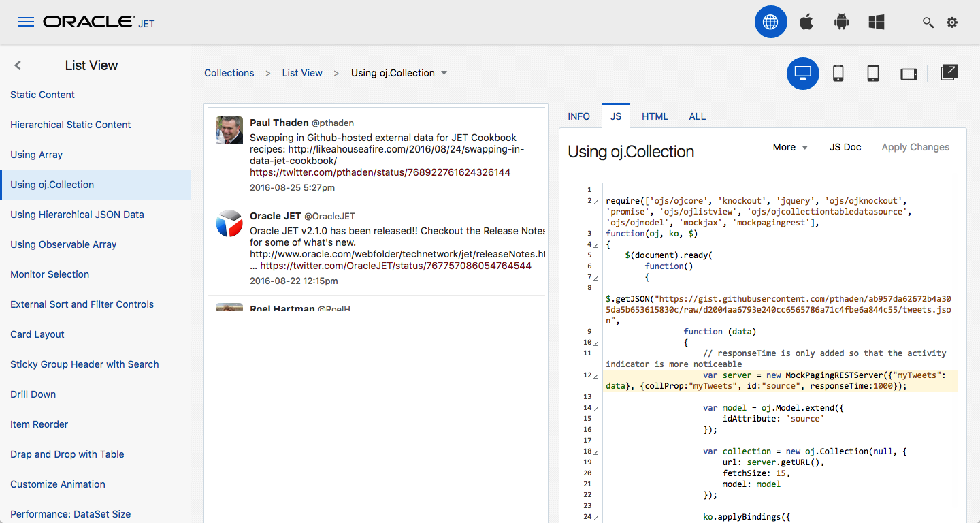Collapse code fold at line 24
This screenshot has width=980, height=523.
(x=596, y=518)
